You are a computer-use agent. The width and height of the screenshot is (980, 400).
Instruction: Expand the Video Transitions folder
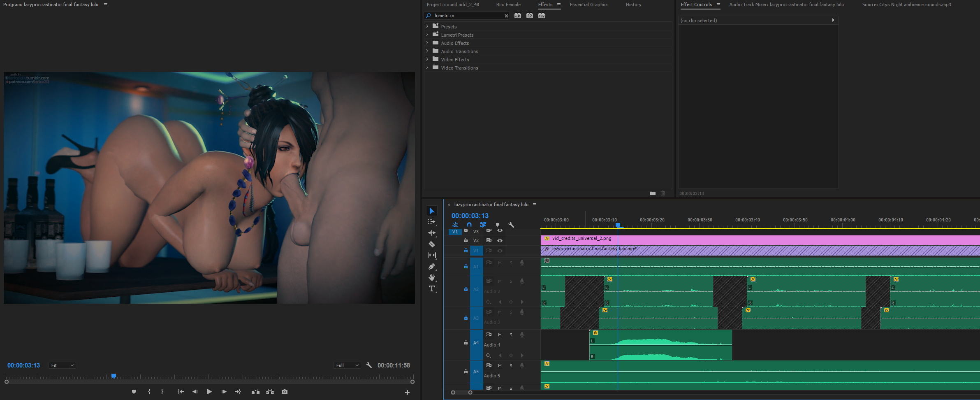[x=427, y=67]
